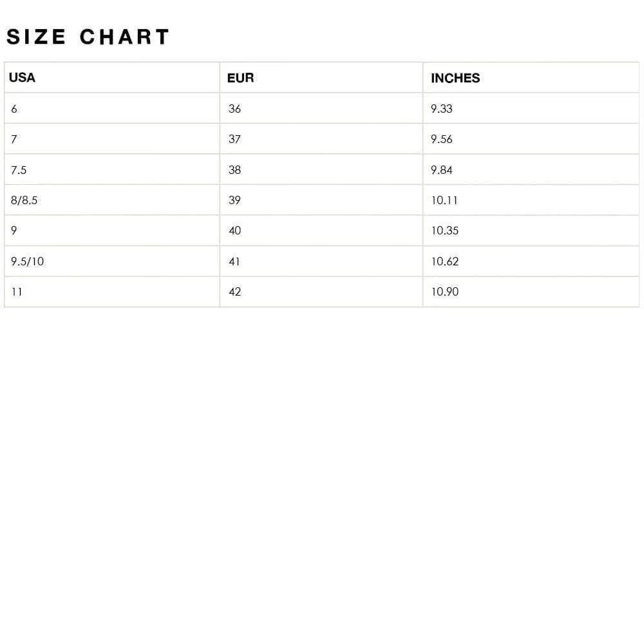Image resolution: width=644 pixels, height=644 pixels.
Task: Click the SIZE CHART heading
Action: 88,37
